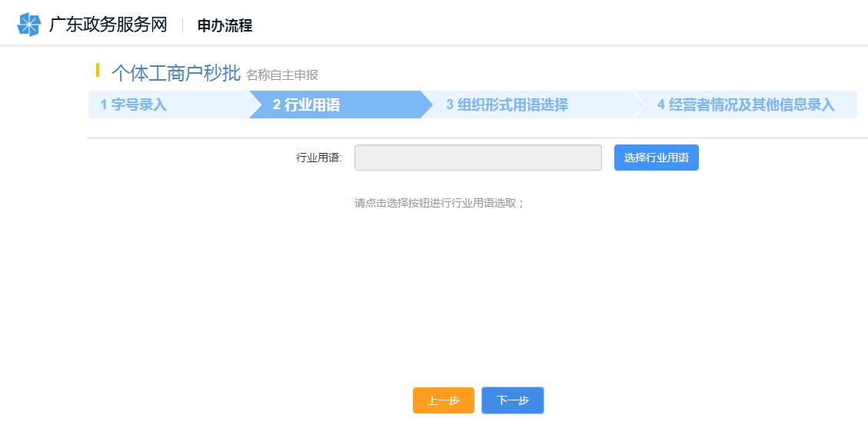The height and width of the screenshot is (425, 868).
Task: Open step 4 经营者情况及其他信息录入
Action: [x=745, y=105]
